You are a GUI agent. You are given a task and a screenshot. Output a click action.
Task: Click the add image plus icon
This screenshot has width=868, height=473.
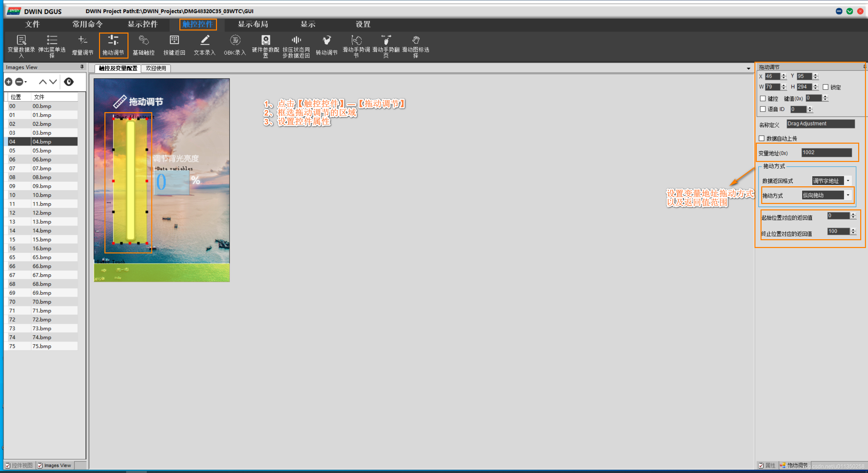9,82
